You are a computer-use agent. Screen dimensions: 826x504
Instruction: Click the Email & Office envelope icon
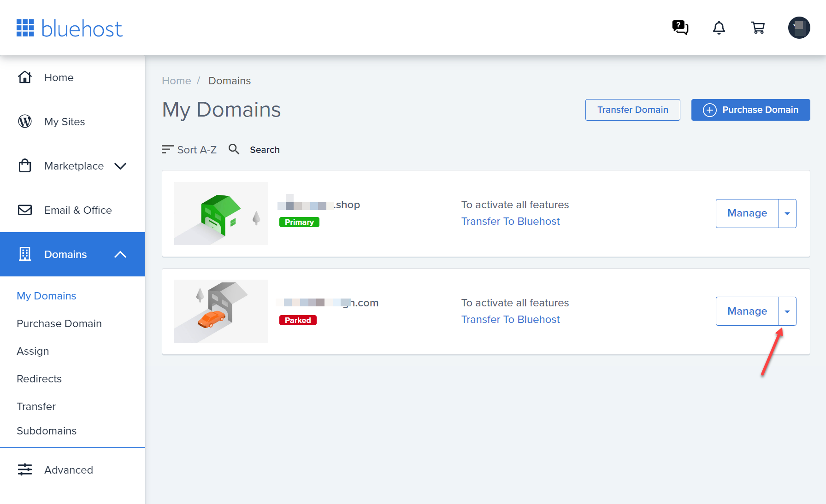tap(25, 210)
